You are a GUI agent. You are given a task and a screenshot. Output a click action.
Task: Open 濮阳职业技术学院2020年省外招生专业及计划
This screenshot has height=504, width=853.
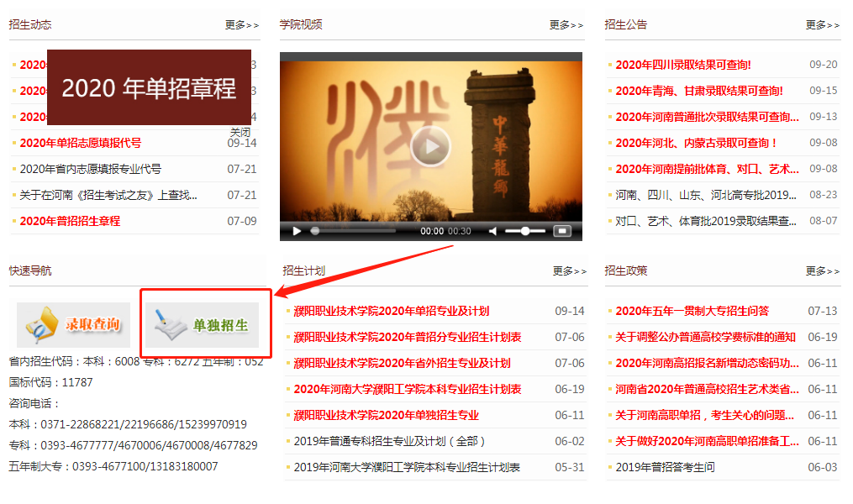(402, 363)
